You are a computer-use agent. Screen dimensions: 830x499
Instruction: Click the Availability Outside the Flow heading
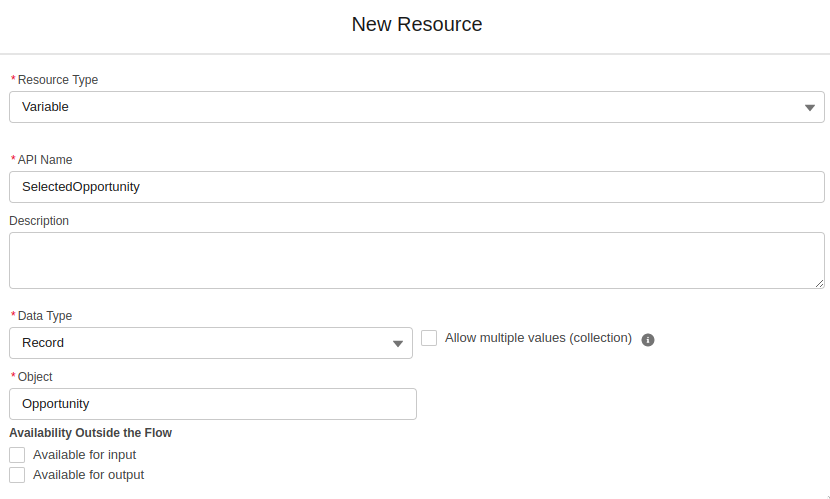point(90,433)
